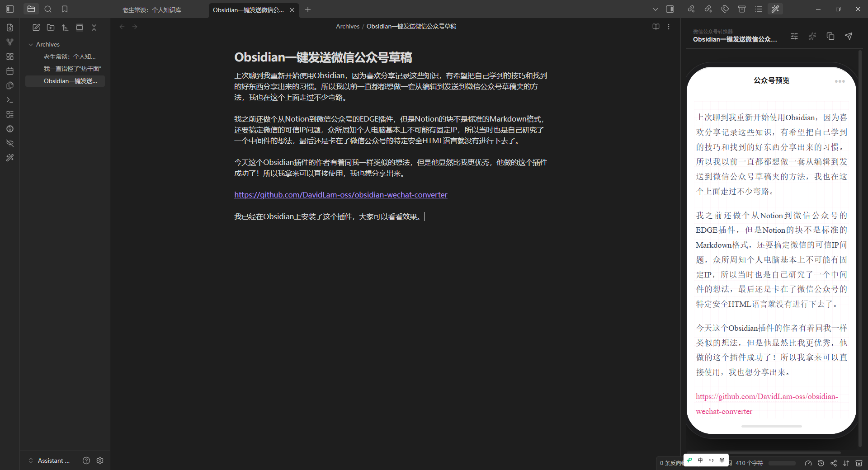Screen dimensions: 868x470
Task: Click the crossed-out wifi ribbon icon
Action: [10, 143]
